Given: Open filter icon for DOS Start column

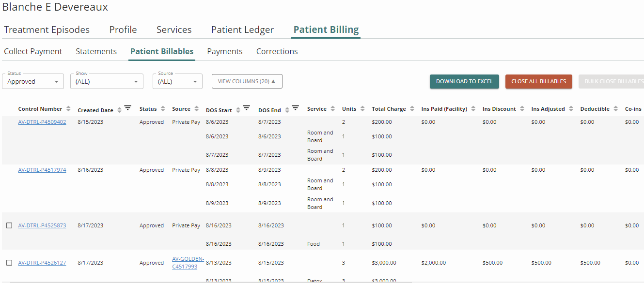Looking at the screenshot, I should [x=247, y=108].
